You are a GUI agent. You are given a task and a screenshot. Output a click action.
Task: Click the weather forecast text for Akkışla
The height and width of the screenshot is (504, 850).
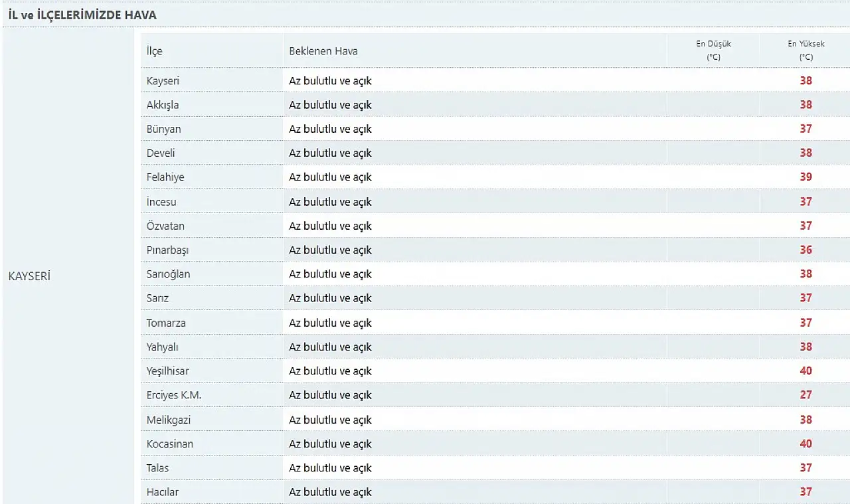click(x=330, y=104)
